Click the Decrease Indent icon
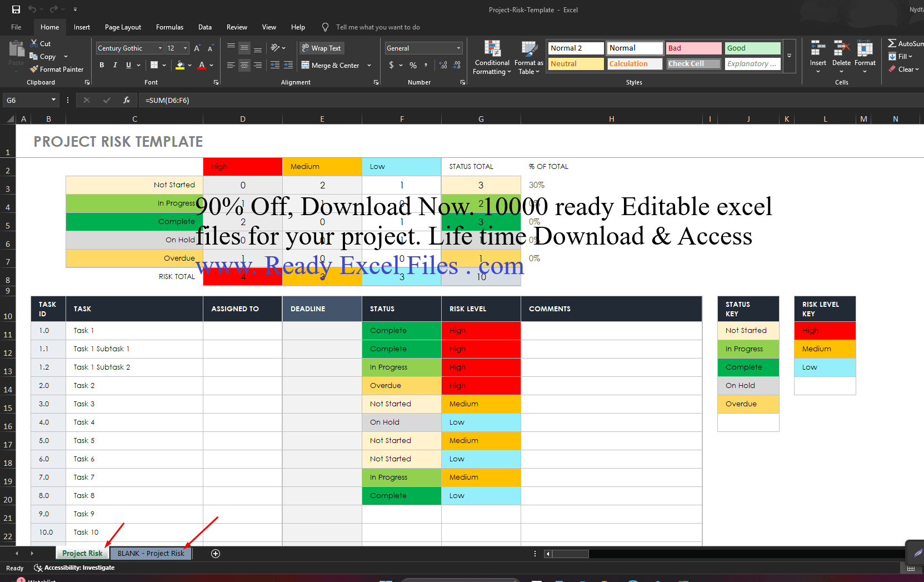The height and width of the screenshot is (582, 924). [x=275, y=65]
